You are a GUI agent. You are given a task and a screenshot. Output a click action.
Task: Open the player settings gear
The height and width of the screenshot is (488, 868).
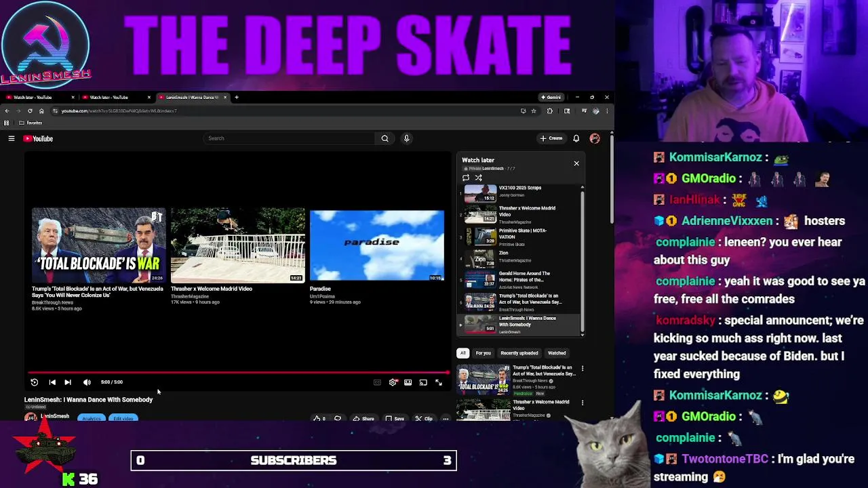click(393, 382)
